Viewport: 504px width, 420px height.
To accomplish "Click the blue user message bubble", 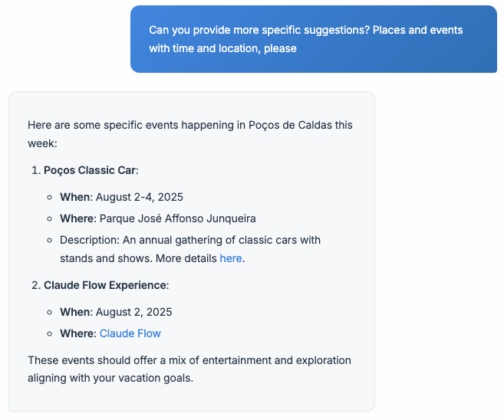I will click(314, 39).
